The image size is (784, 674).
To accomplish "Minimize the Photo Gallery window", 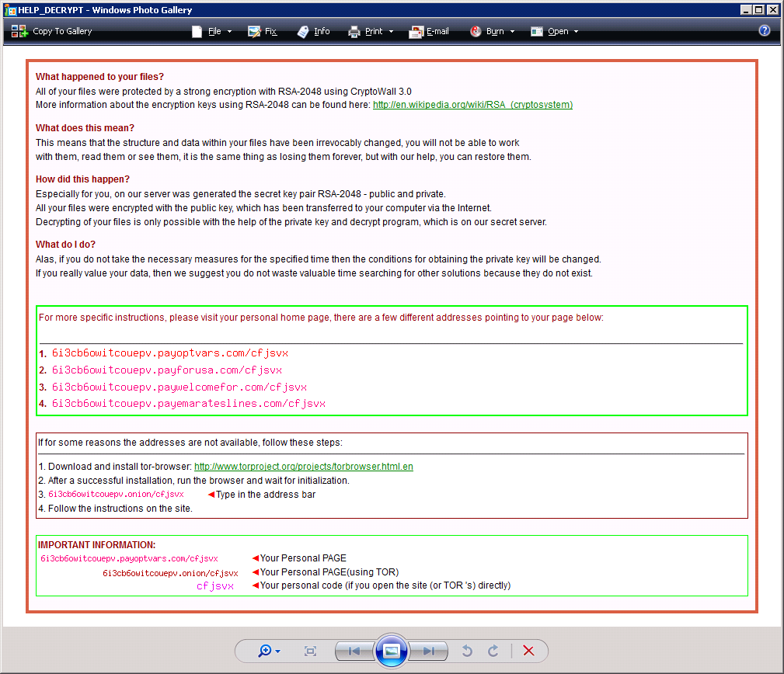I will click(746, 9).
